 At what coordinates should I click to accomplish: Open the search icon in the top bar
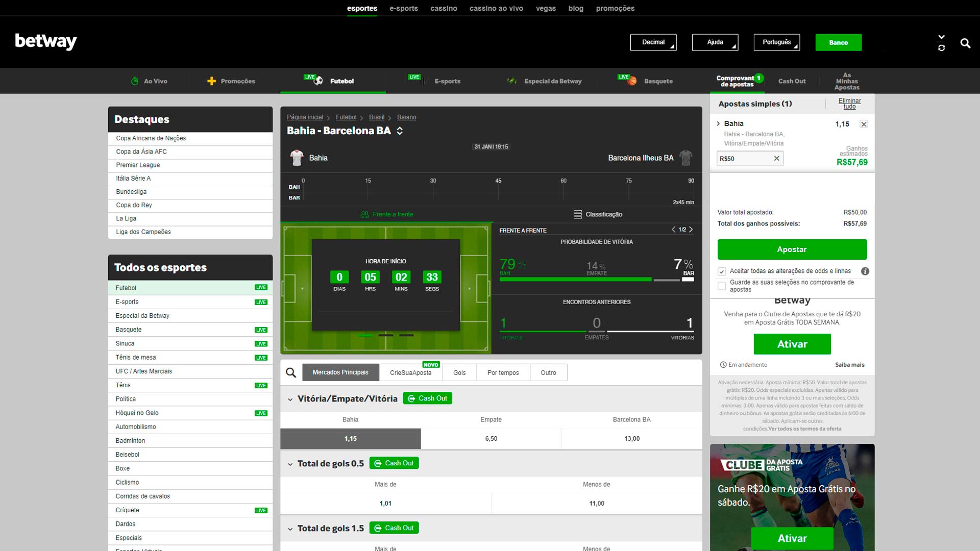[x=965, y=43]
